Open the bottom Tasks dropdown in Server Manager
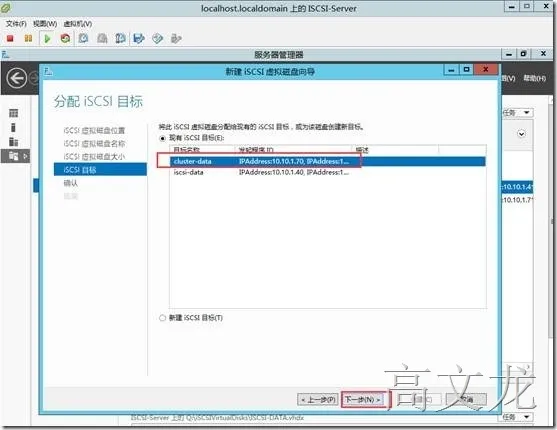The image size is (557, 430). tap(518, 417)
